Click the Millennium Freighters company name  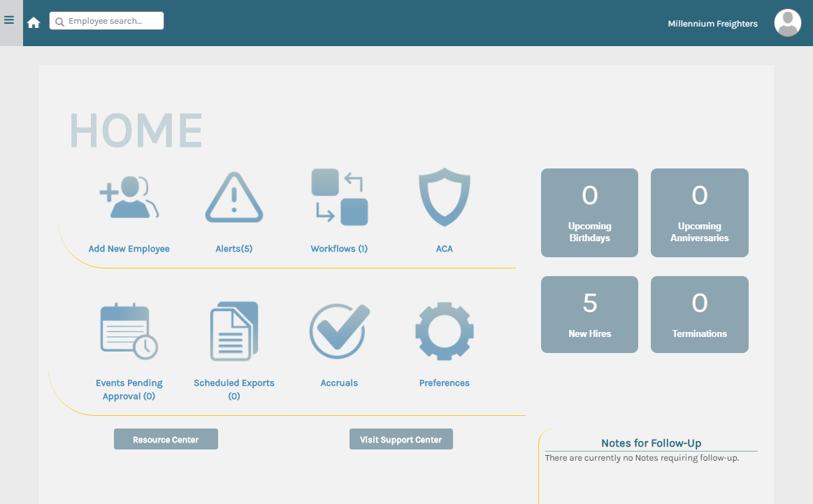pos(712,24)
